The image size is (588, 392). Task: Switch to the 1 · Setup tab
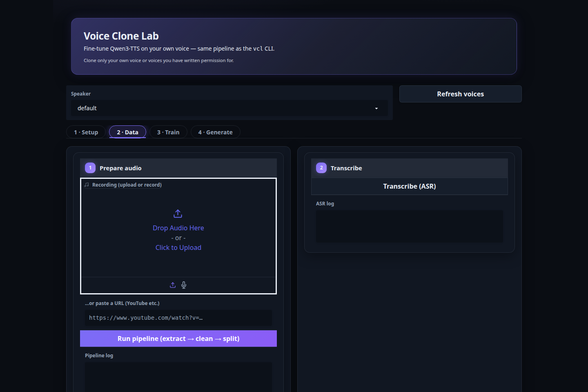(x=86, y=132)
